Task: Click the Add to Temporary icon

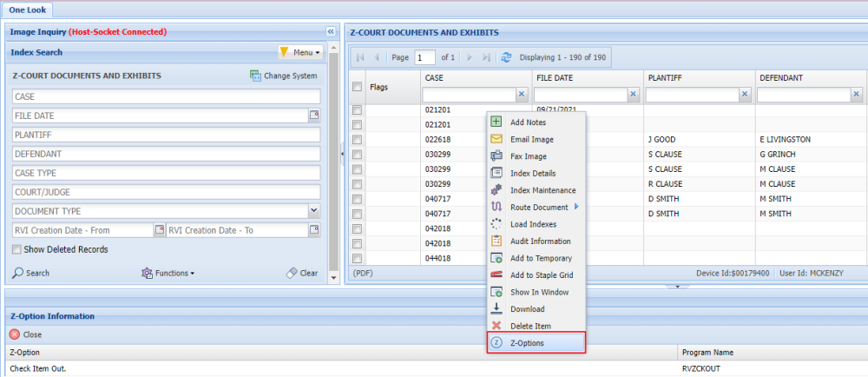Action: [496, 258]
